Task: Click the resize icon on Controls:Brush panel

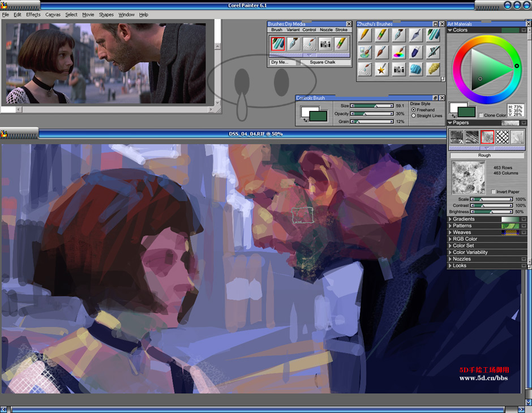Action: tap(435, 98)
